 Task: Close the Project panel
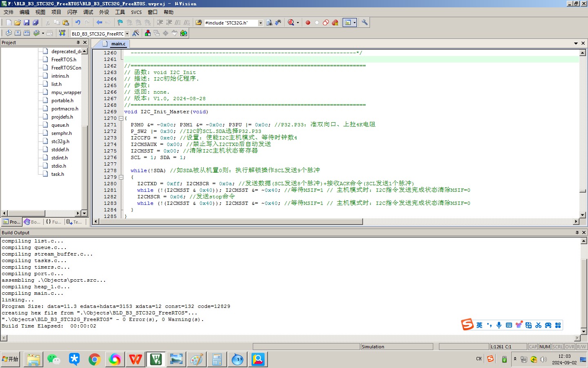tap(85, 43)
